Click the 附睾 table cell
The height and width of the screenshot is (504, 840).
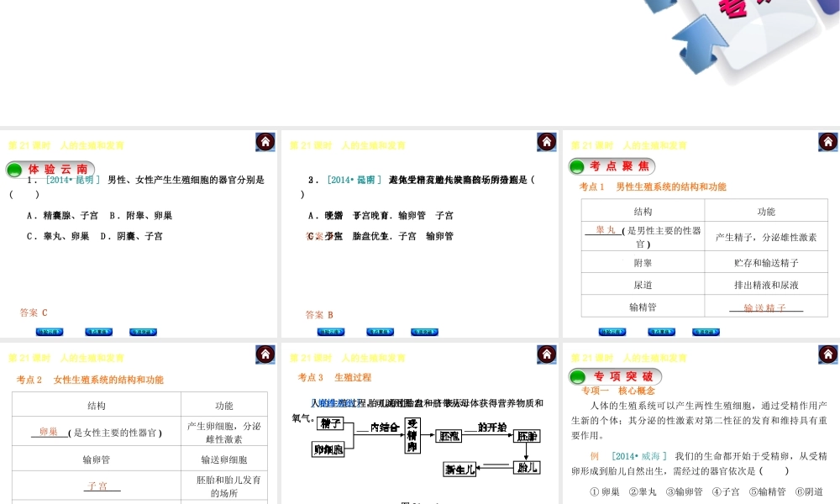pyautogui.click(x=643, y=262)
